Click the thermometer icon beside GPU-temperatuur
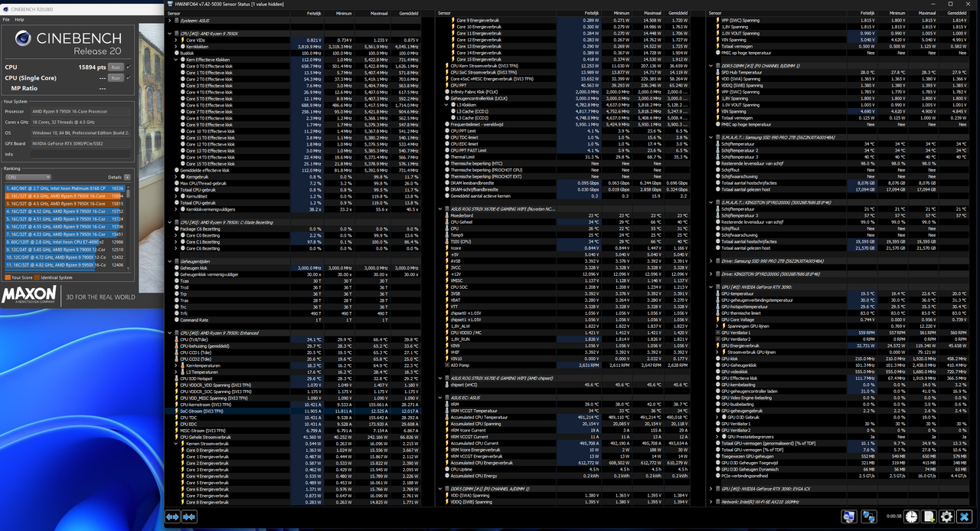Viewport: 980px width, 531px height. 718,293
